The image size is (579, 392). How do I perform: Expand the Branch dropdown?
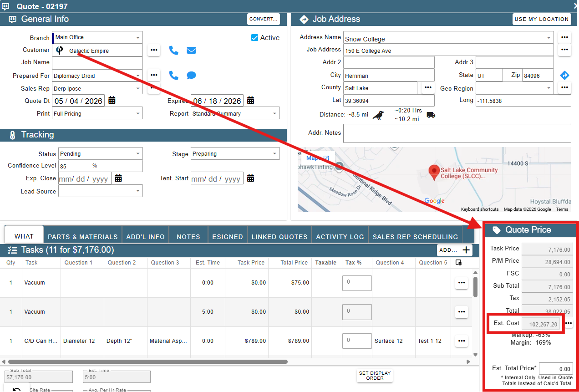tap(97, 37)
